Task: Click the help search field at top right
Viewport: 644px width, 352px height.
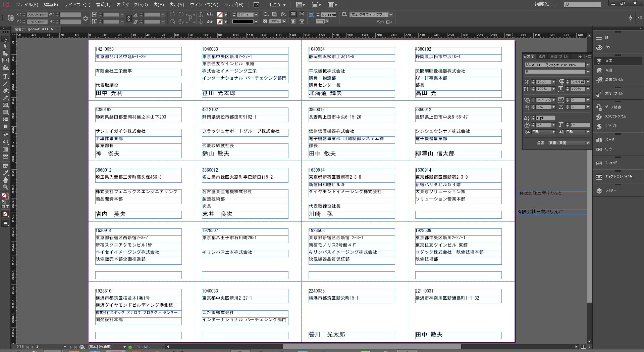Action: click(x=582, y=4)
